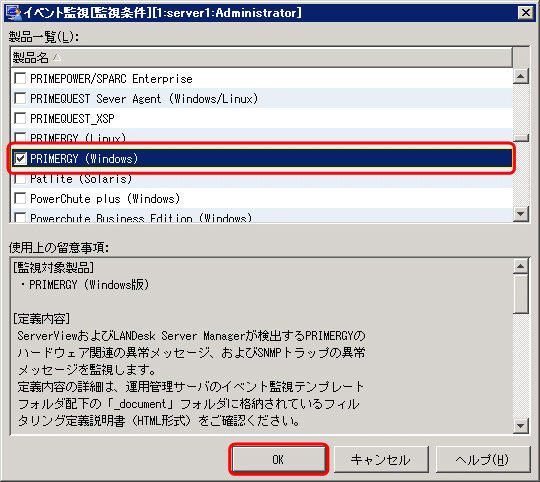Image resolution: width=540 pixels, height=482 pixels.
Task: Select the PRIMEQUEST_XSP row text
Action: pyautogui.click(x=72, y=119)
